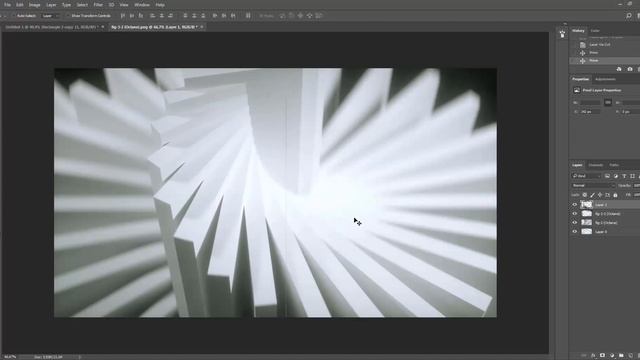Click the Lock All padlock icon

tap(615, 195)
